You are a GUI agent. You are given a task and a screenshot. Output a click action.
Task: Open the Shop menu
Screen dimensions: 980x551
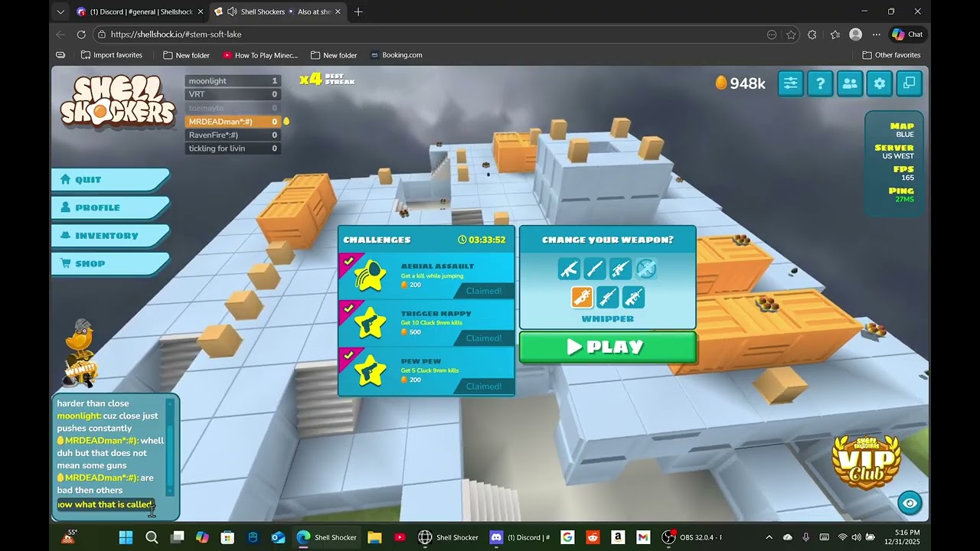(x=110, y=263)
